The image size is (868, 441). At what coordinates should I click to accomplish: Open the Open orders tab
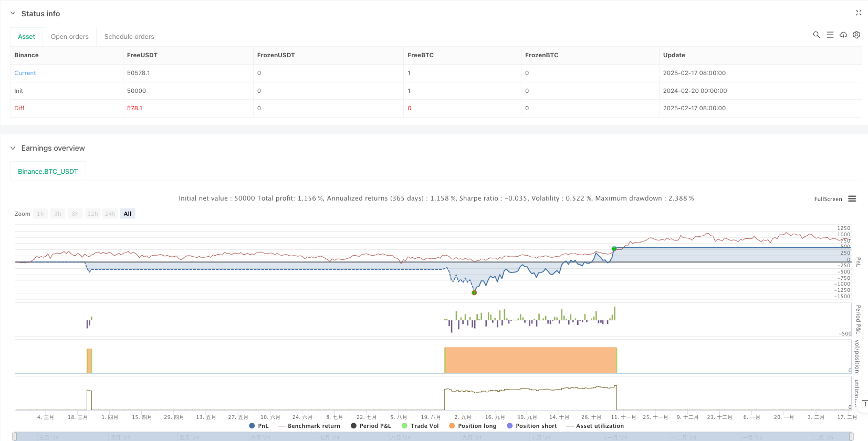pyautogui.click(x=70, y=37)
